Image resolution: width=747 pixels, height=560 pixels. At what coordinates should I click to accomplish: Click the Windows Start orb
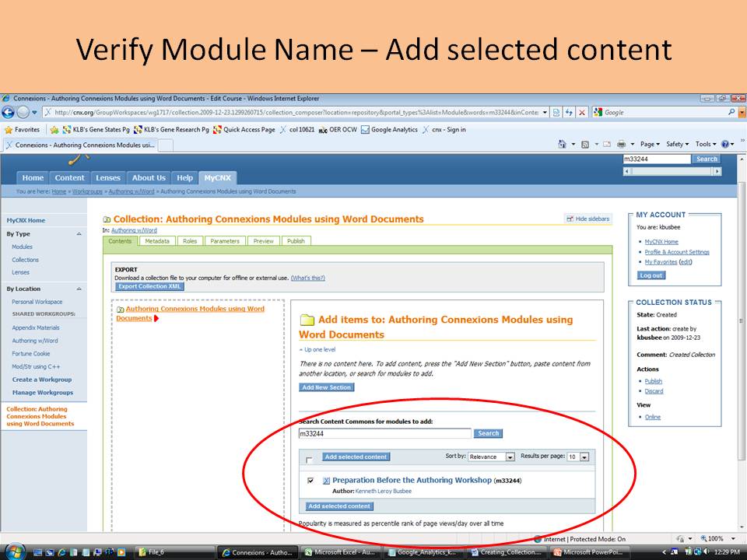[x=14, y=552]
